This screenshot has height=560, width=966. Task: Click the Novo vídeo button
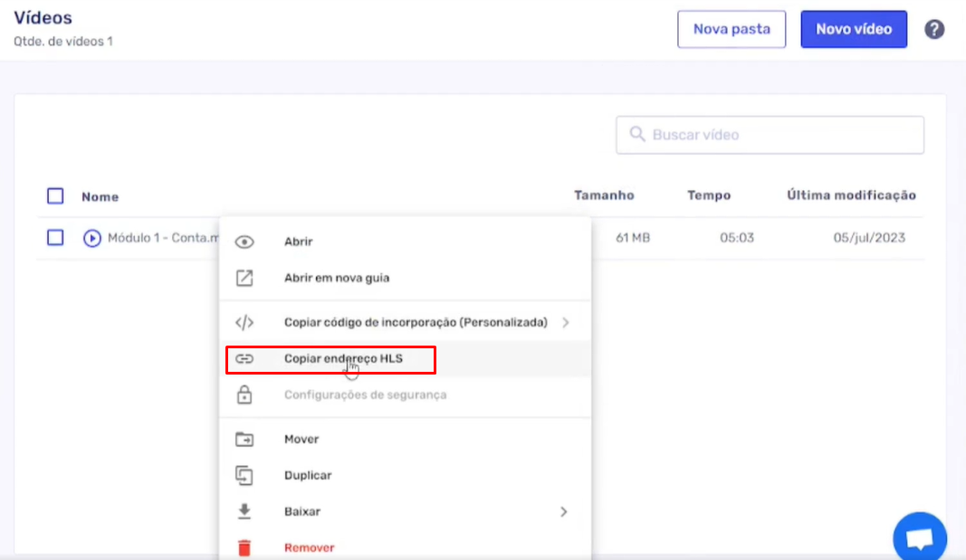click(854, 29)
